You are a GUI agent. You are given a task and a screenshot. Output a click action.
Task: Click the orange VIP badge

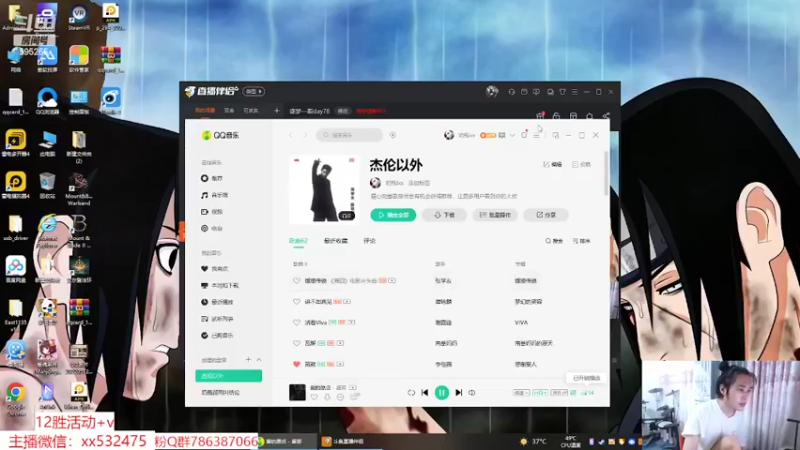coord(488,135)
